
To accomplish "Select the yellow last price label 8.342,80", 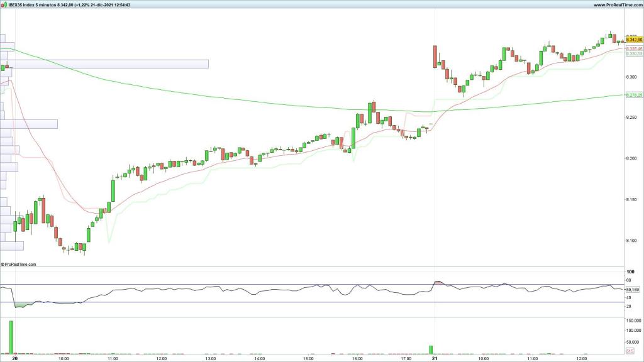I will 634,39.
